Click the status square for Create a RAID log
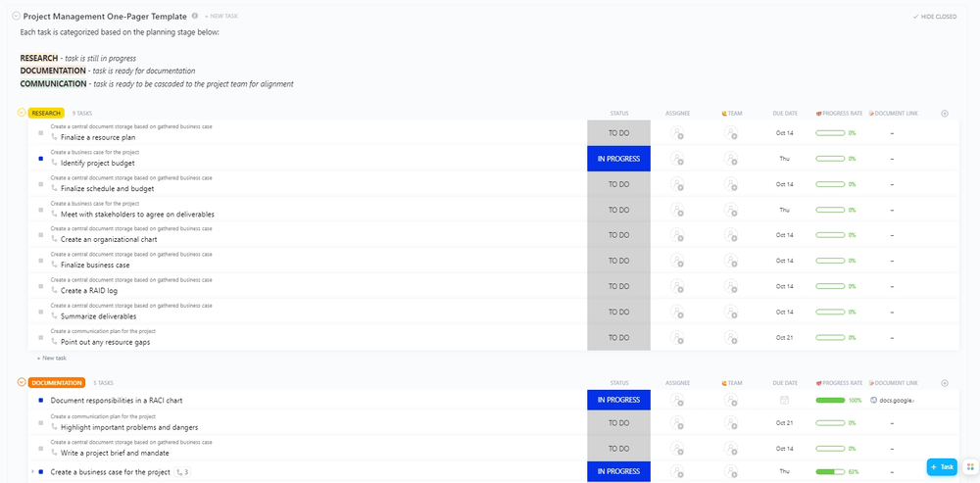 pos(40,286)
